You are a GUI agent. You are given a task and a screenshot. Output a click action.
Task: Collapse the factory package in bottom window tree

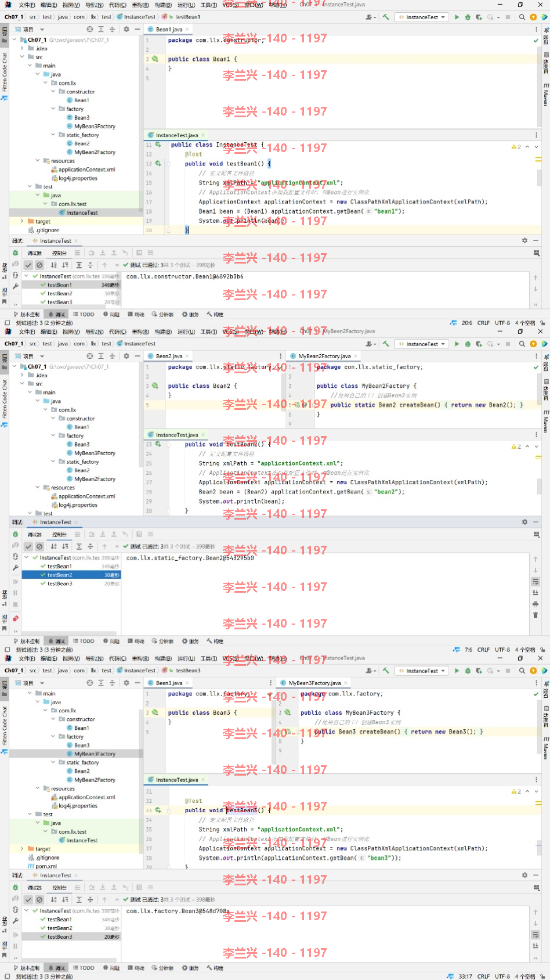point(53,737)
